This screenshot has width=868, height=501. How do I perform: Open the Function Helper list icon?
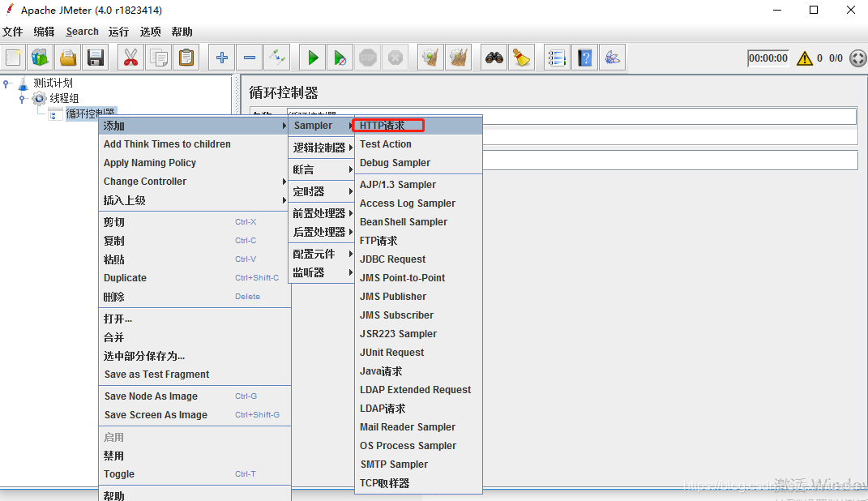click(557, 58)
